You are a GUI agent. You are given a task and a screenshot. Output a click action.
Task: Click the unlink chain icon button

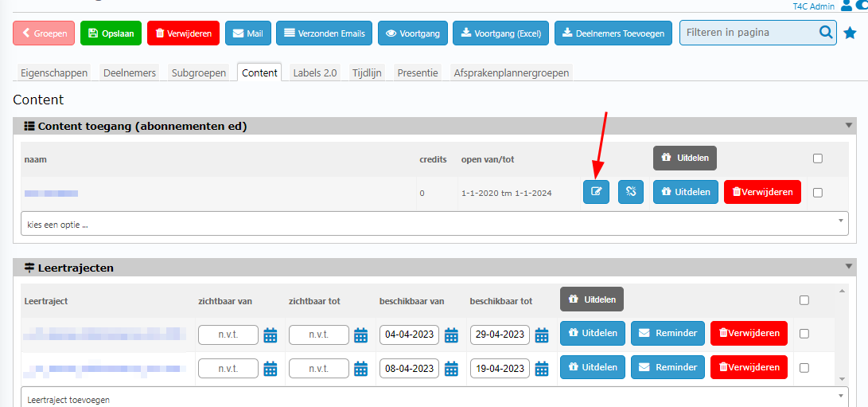[x=631, y=192]
